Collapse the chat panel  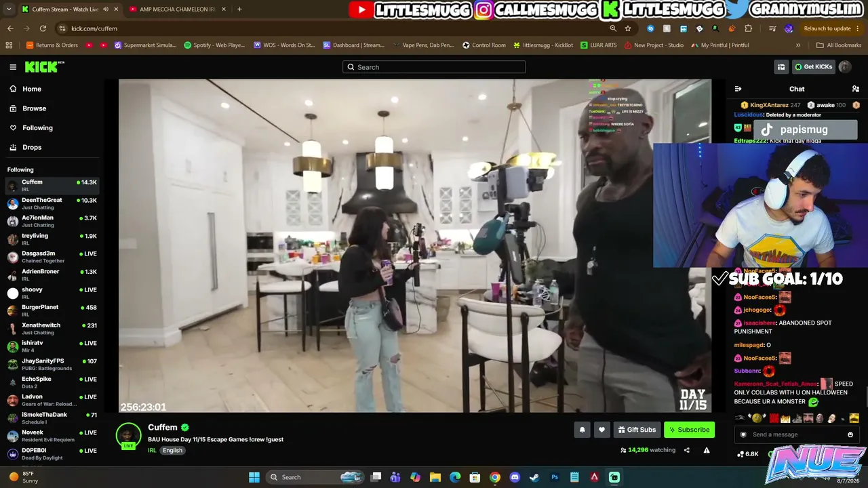[x=738, y=89]
